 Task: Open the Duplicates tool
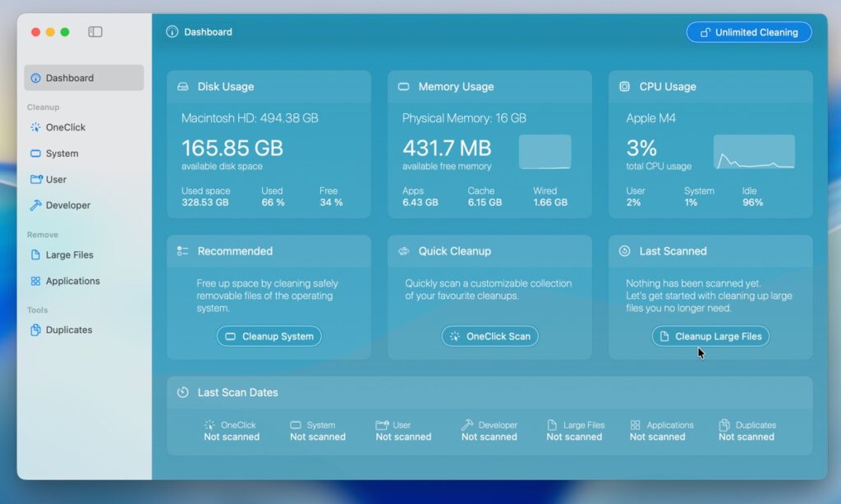68,330
